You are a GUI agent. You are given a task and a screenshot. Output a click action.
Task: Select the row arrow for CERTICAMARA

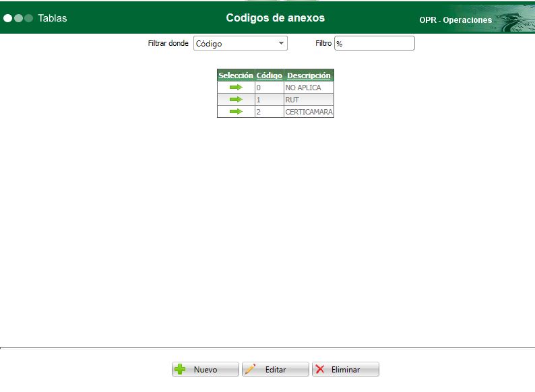pyautogui.click(x=236, y=112)
